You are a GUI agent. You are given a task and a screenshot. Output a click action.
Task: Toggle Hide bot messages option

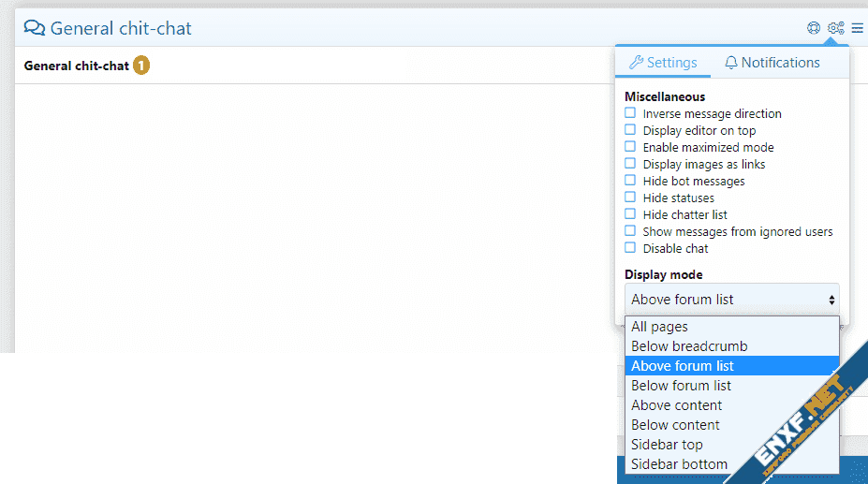click(630, 181)
